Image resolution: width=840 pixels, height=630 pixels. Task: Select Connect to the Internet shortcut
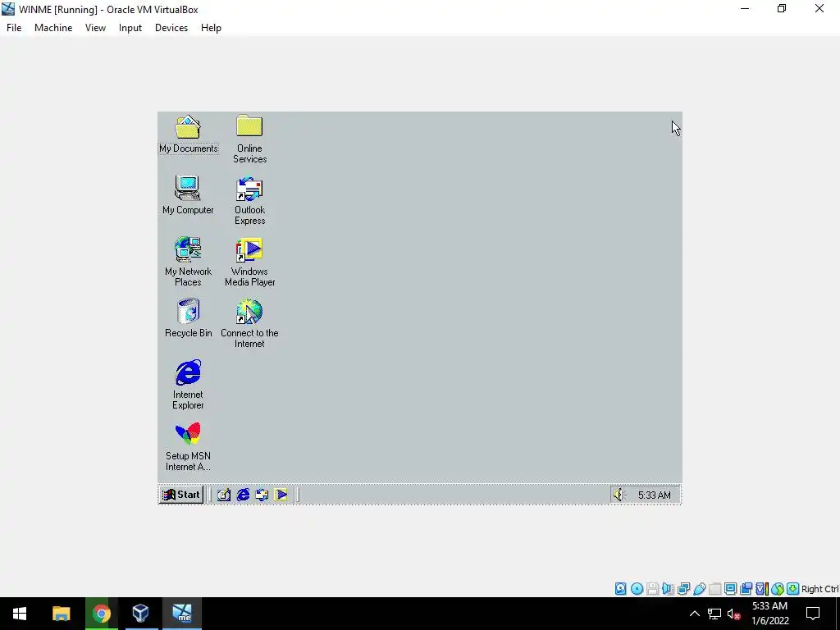pos(249,323)
